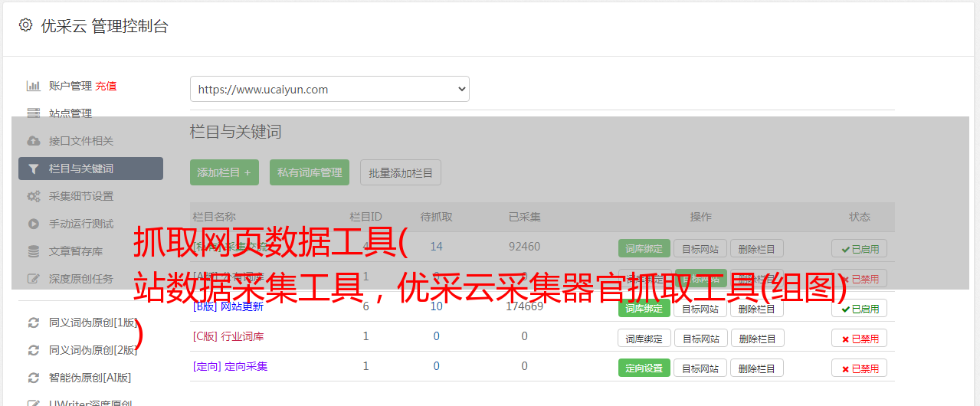Click the [定向] 定向采集 column name

230,366
